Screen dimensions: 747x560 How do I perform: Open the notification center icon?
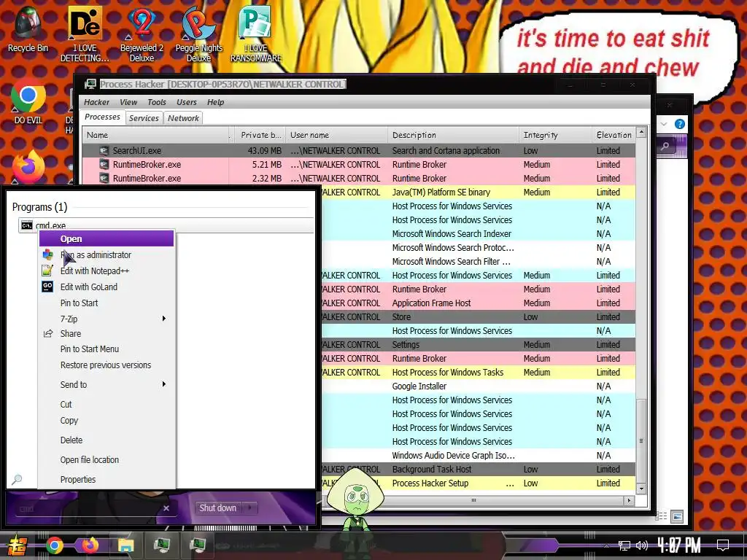(723, 545)
